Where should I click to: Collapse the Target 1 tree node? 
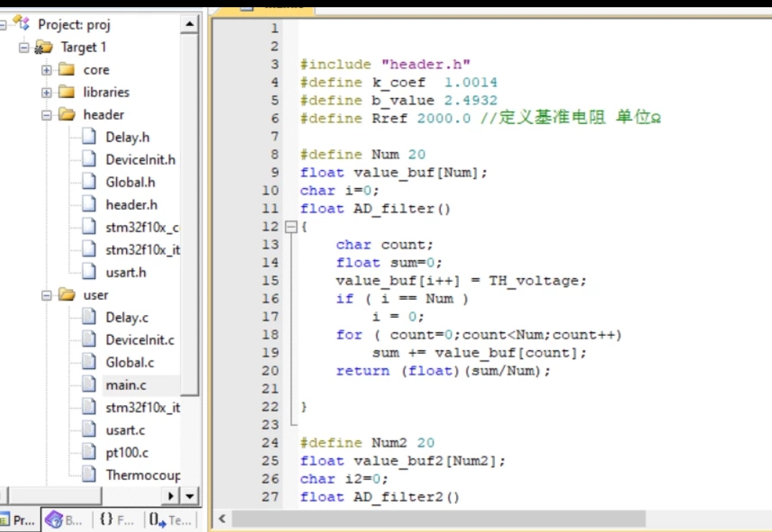tap(23, 48)
